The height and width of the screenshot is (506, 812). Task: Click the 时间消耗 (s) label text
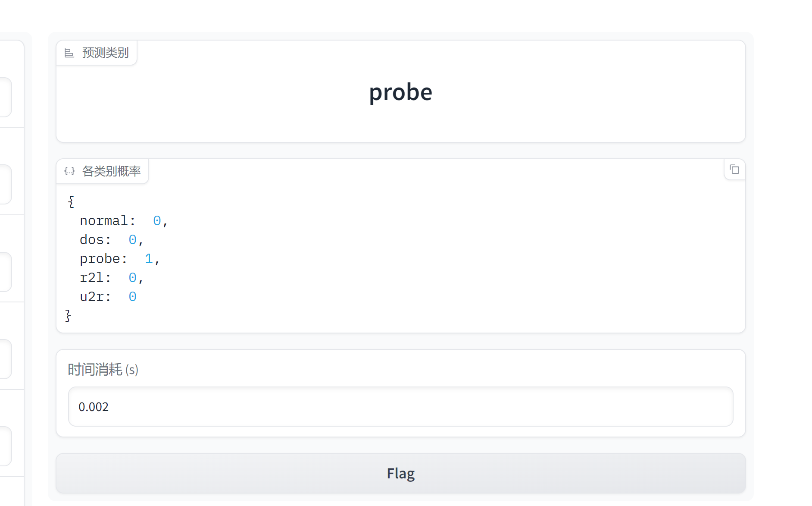pos(103,370)
